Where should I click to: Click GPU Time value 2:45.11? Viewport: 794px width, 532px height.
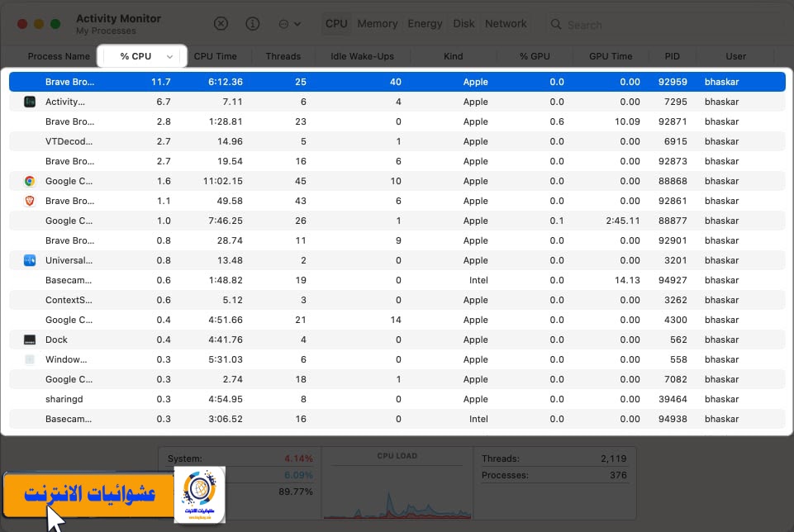tap(623, 221)
